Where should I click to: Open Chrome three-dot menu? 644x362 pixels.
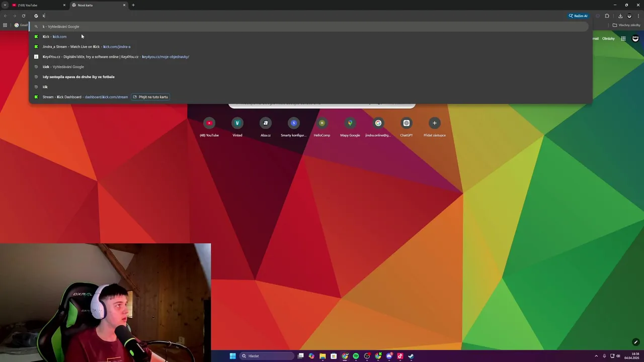click(638, 16)
